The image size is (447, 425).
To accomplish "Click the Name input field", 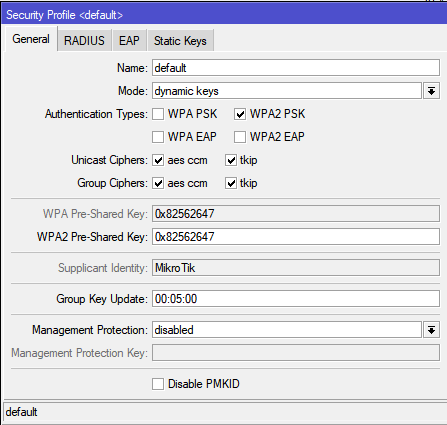I will coord(296,68).
